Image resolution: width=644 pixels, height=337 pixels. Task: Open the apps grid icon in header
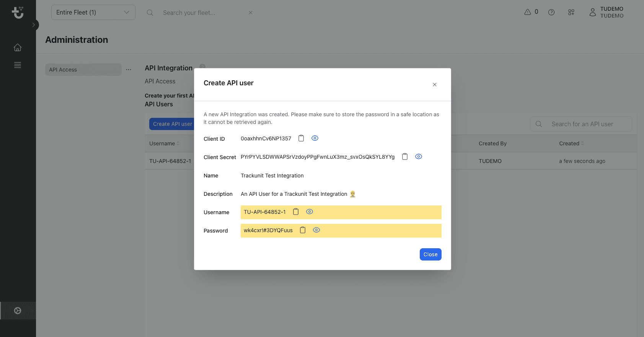click(x=571, y=12)
